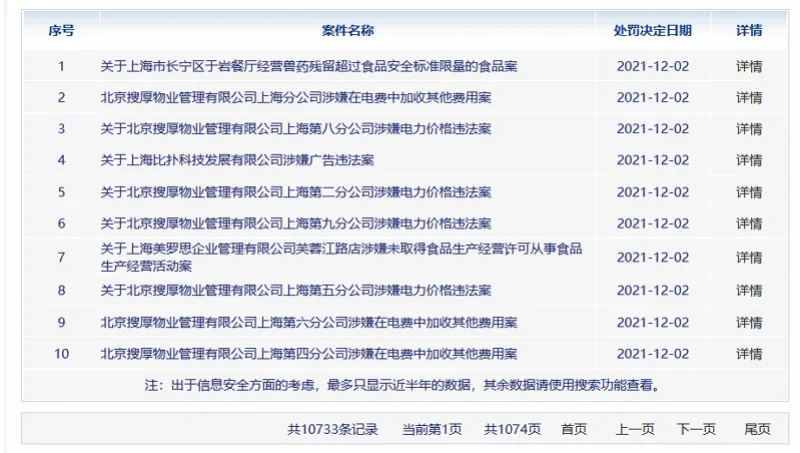800x453 pixels.
Task: Click the 序号 column header
Action: [x=61, y=31]
